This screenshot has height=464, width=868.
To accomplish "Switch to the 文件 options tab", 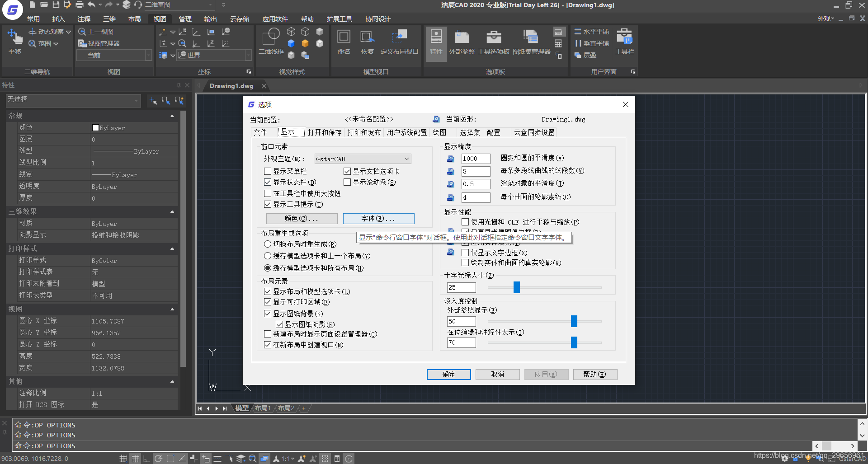I will pyautogui.click(x=260, y=132).
